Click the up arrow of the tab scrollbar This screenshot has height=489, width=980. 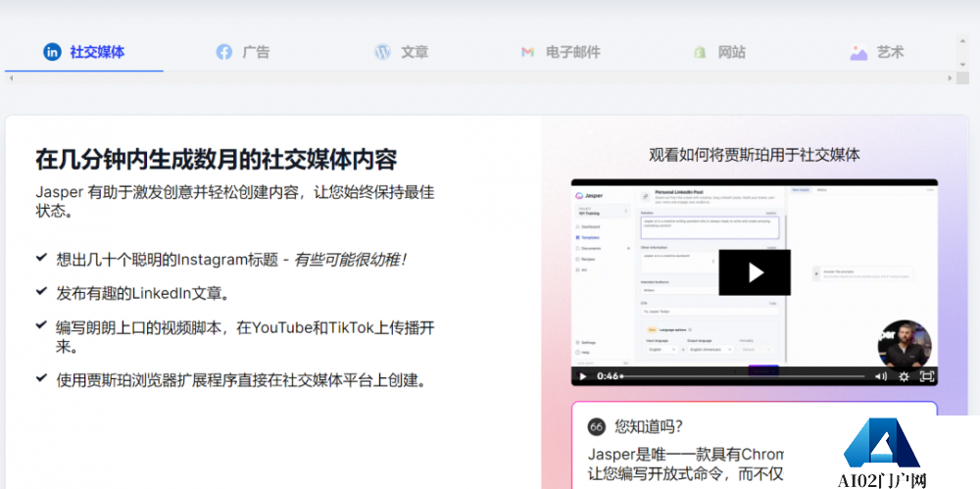[963, 40]
